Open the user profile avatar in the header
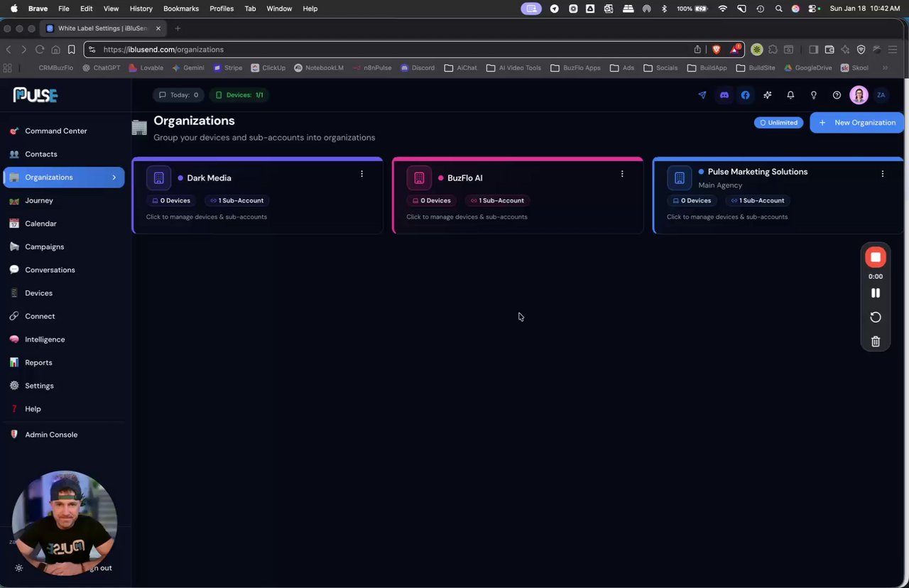909x588 pixels. [859, 95]
